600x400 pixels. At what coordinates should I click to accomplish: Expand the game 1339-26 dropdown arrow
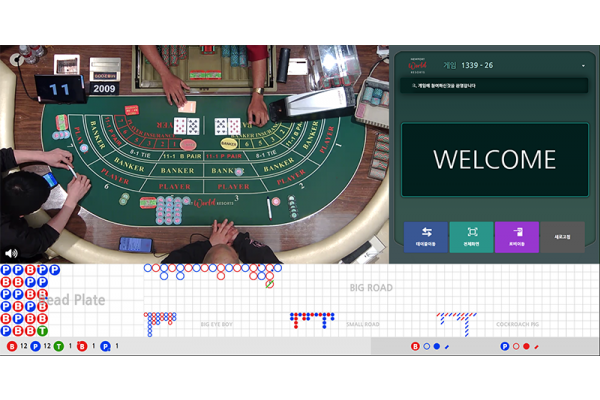click(x=583, y=66)
